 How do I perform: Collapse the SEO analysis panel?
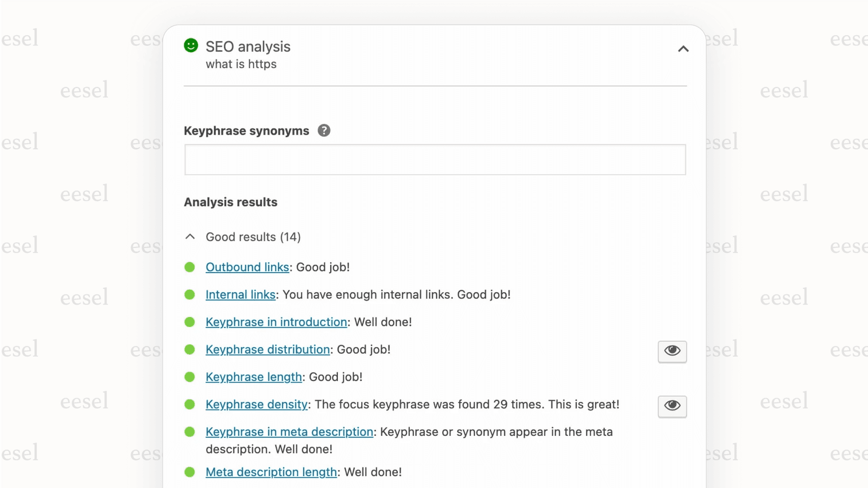point(683,49)
